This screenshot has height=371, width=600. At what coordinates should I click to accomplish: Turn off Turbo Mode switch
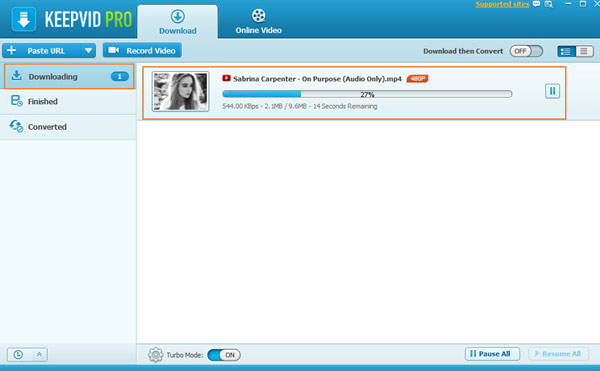tap(224, 355)
